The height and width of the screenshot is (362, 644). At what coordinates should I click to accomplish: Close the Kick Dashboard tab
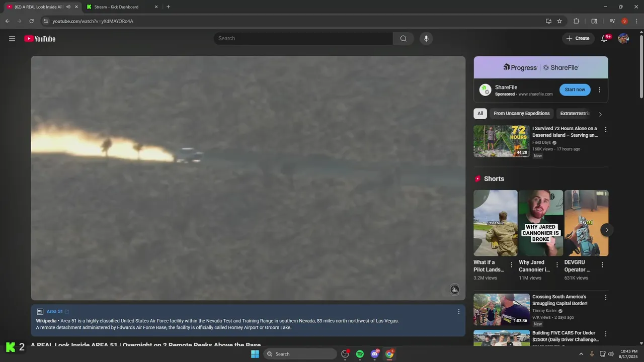click(x=156, y=7)
